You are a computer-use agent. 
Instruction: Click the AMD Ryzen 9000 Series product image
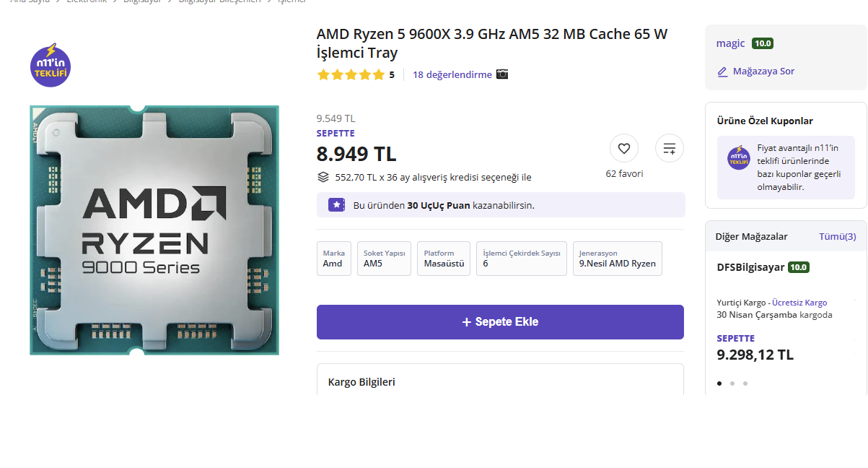tap(154, 230)
